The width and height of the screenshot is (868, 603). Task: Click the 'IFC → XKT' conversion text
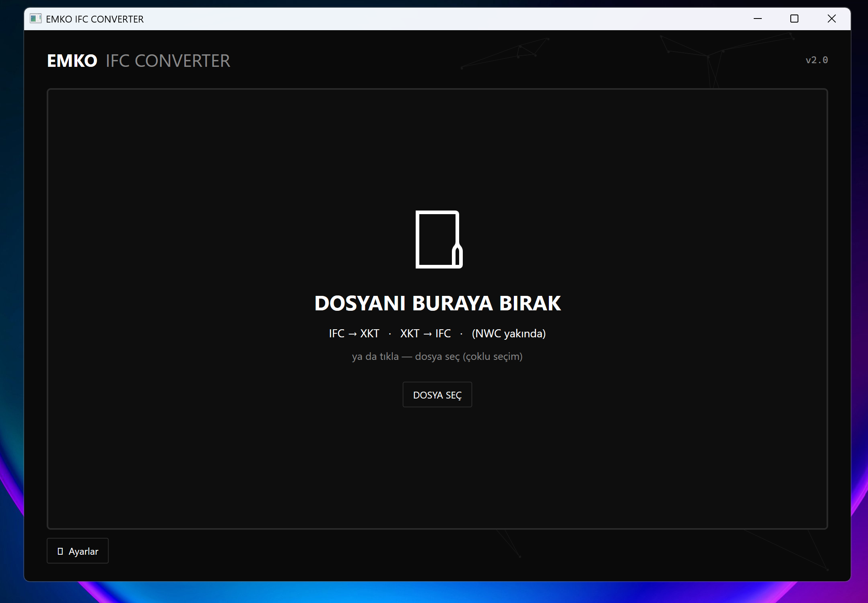point(354,333)
